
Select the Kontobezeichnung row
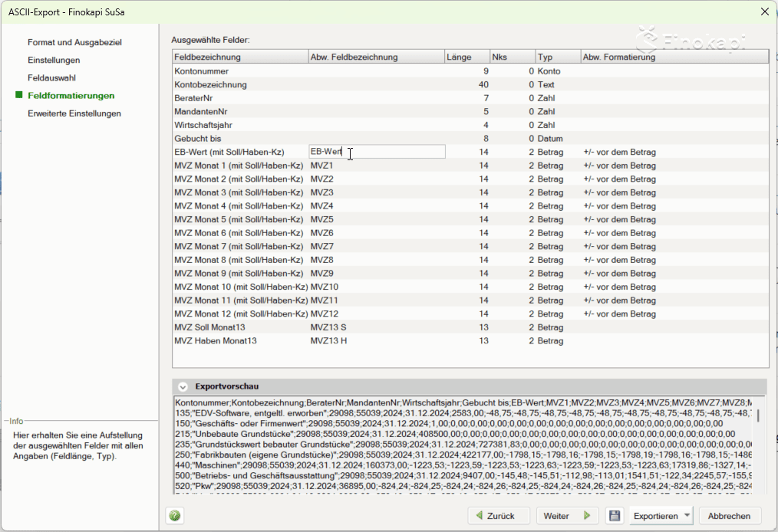coord(470,85)
